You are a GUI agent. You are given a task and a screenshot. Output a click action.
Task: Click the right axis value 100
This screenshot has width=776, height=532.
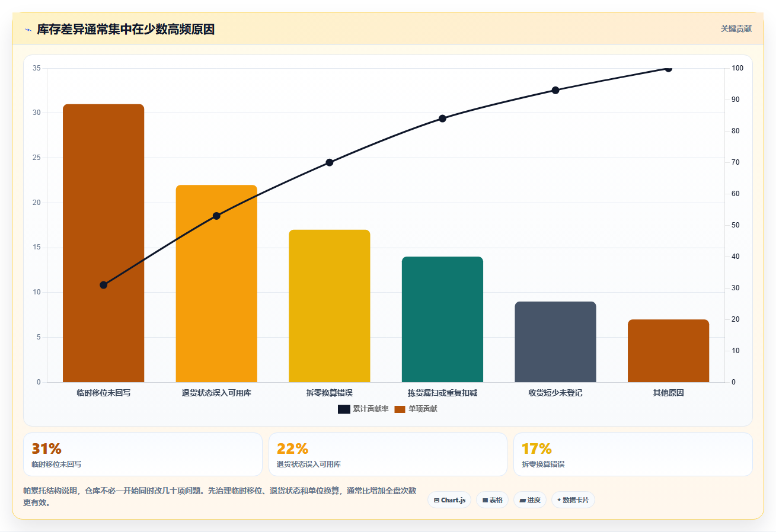[x=737, y=68]
